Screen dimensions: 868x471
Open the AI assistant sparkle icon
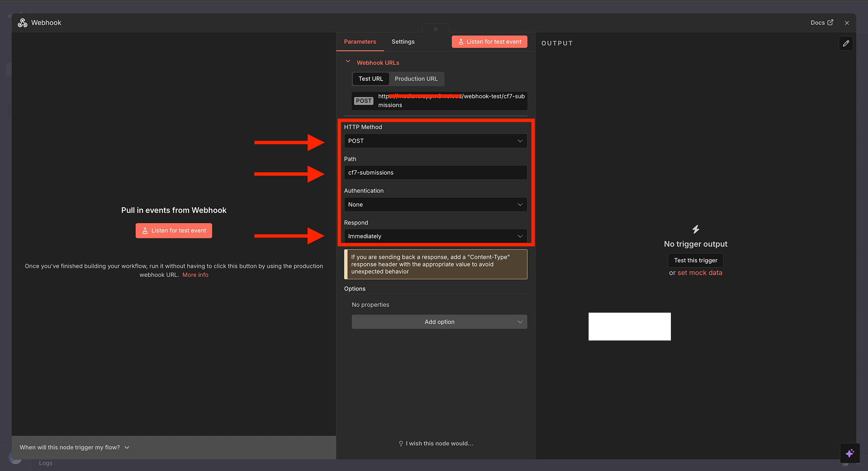[849, 453]
